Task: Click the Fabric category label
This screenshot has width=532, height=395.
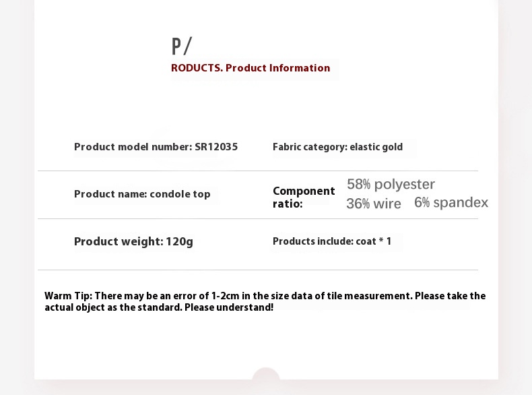Action: (309, 147)
